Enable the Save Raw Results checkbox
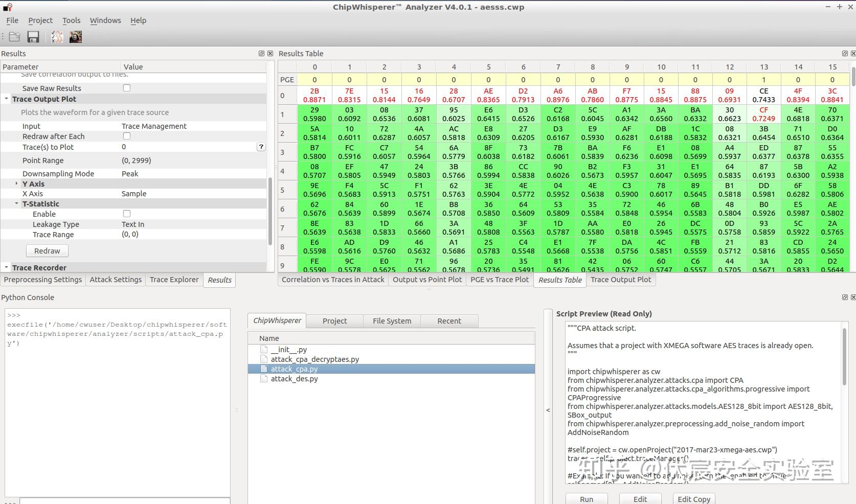Image resolution: width=856 pixels, height=504 pixels. click(127, 88)
